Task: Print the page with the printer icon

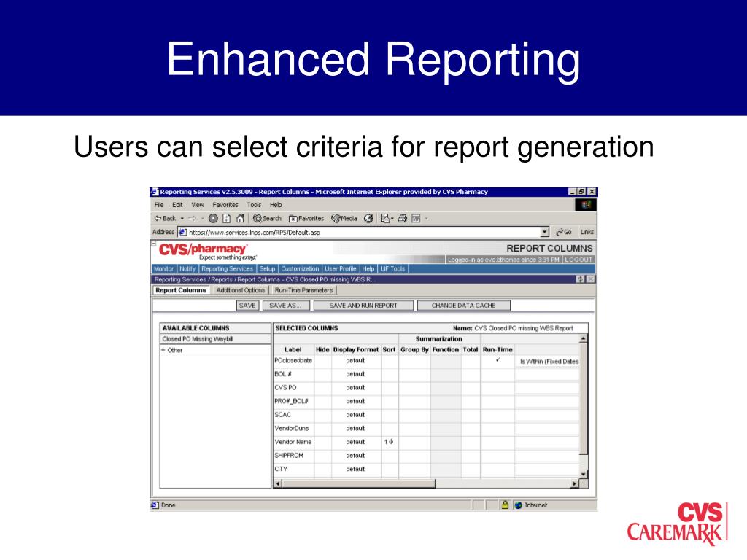Action: click(403, 219)
